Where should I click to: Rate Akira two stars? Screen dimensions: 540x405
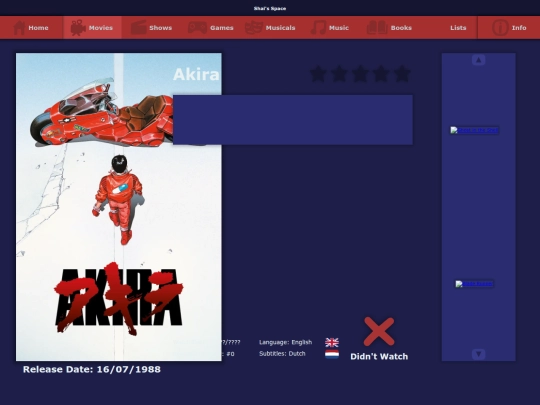(339, 74)
